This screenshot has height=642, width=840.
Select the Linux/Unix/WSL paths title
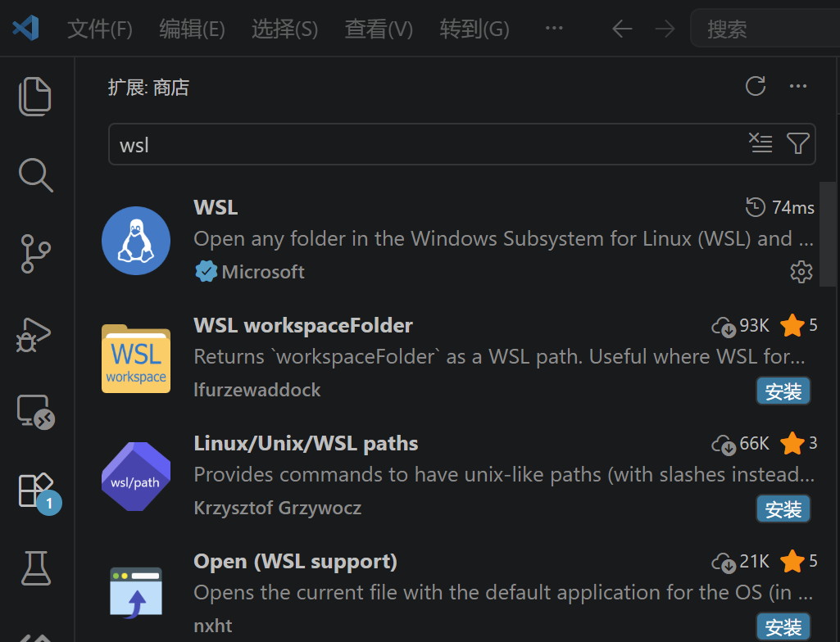(306, 443)
